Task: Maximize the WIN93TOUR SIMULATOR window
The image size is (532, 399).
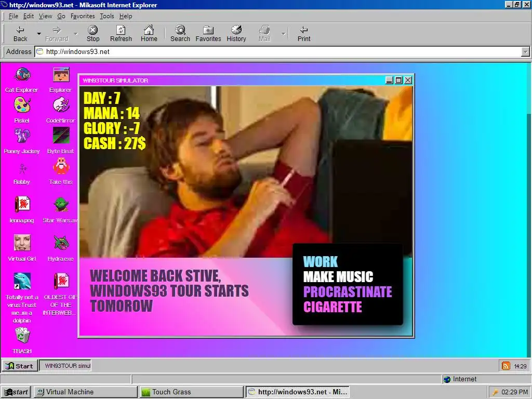Action: click(398, 81)
